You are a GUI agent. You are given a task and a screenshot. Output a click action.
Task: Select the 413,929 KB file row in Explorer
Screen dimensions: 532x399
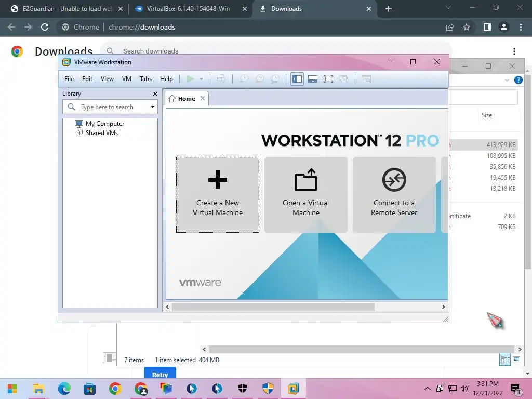[x=484, y=145]
